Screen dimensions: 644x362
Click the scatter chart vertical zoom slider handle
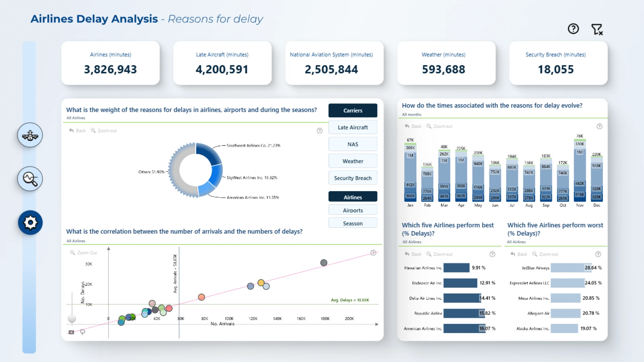tap(72, 318)
